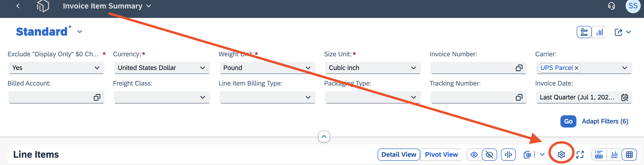The height and width of the screenshot is (165, 644).
Task: Switch Line Items to chart view icon
Action: 614,154
